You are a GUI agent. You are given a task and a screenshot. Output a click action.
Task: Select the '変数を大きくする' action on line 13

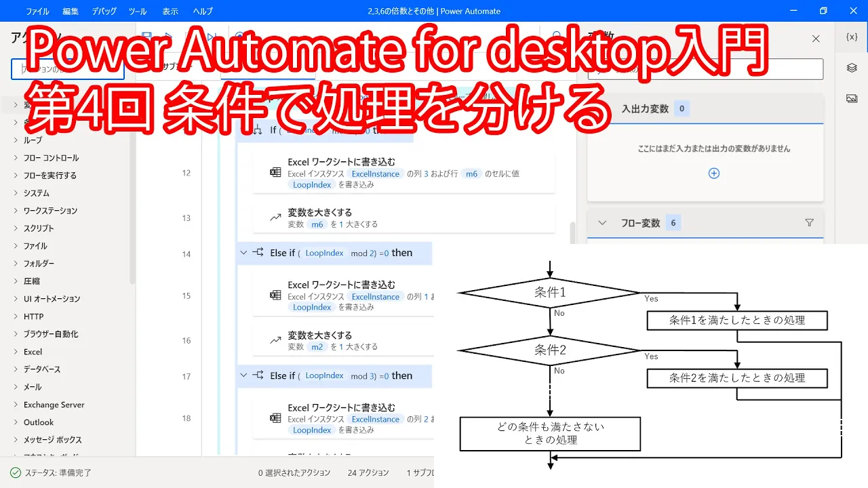click(404, 218)
